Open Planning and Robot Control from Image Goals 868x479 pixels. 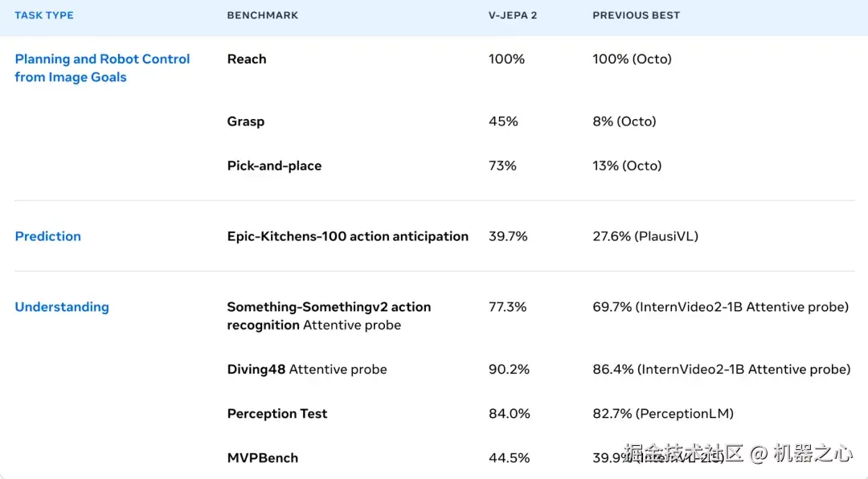(102, 68)
